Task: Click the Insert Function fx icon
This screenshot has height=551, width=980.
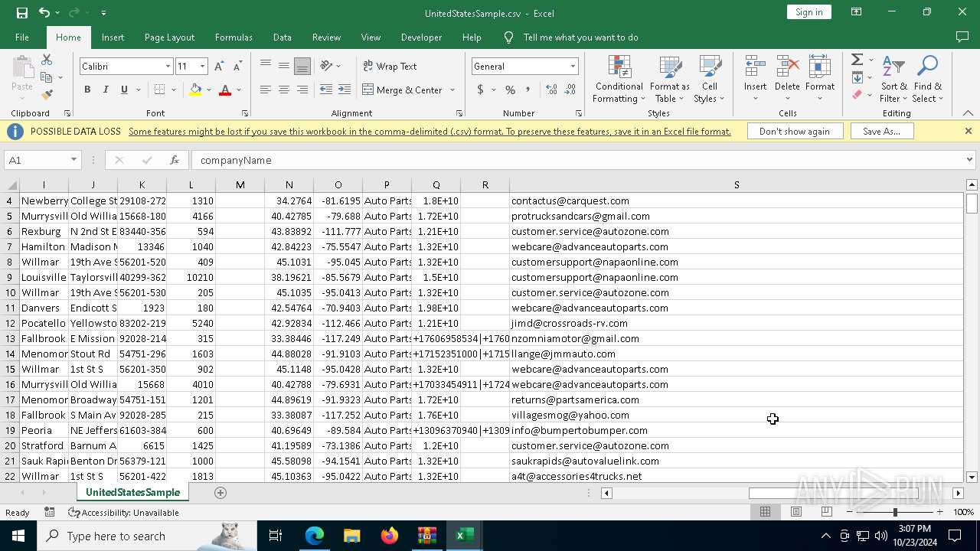Action: click(175, 160)
